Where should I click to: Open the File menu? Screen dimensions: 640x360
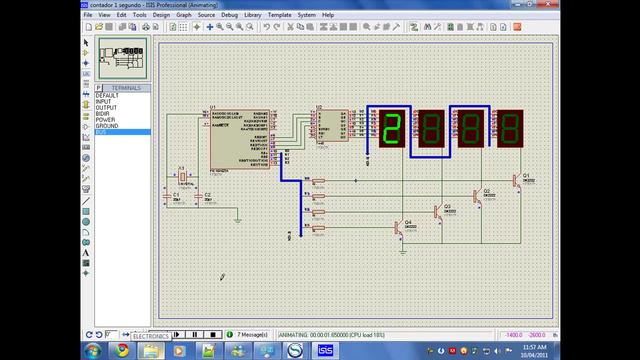click(x=88, y=15)
